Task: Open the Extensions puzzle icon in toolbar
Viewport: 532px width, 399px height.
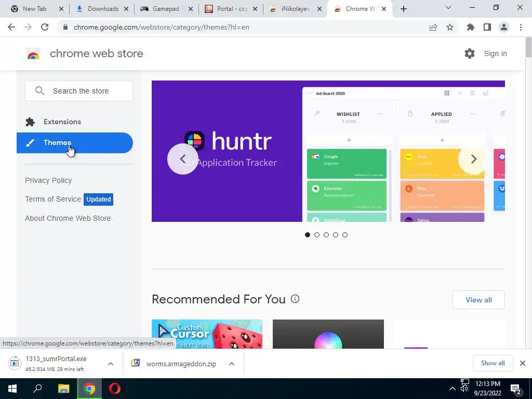Action: click(471, 27)
